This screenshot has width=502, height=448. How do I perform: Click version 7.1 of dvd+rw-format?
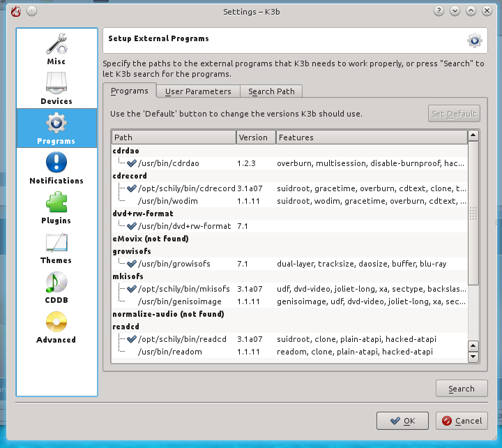click(x=243, y=226)
